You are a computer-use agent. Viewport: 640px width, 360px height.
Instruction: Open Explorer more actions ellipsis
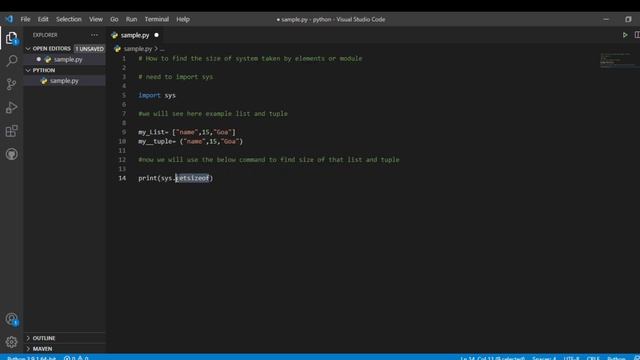[95, 35]
